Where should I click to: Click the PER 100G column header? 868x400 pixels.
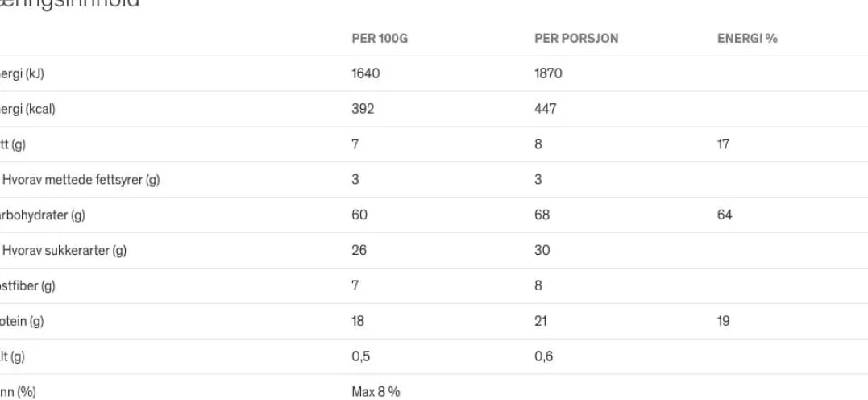380,39
